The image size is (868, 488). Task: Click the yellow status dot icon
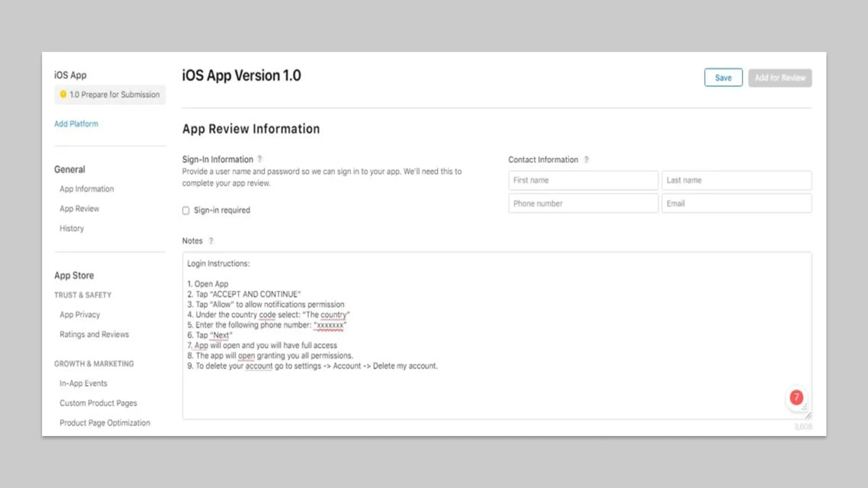point(63,94)
